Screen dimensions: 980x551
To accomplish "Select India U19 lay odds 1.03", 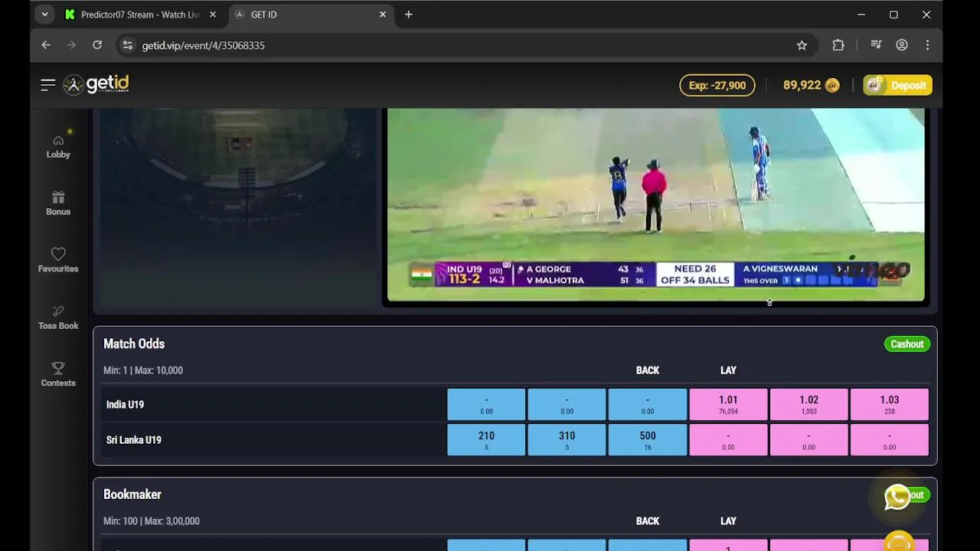I will coord(889,404).
